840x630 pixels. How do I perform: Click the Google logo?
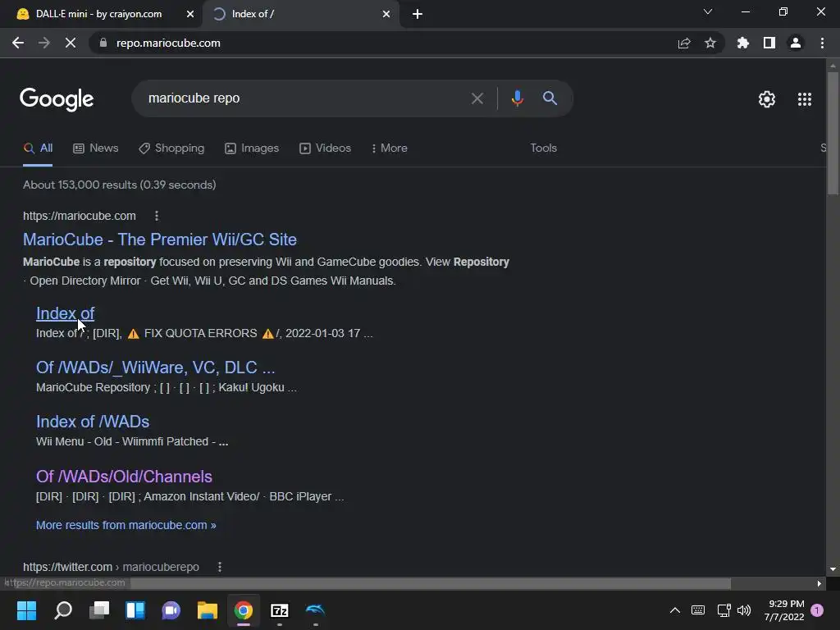(x=57, y=99)
